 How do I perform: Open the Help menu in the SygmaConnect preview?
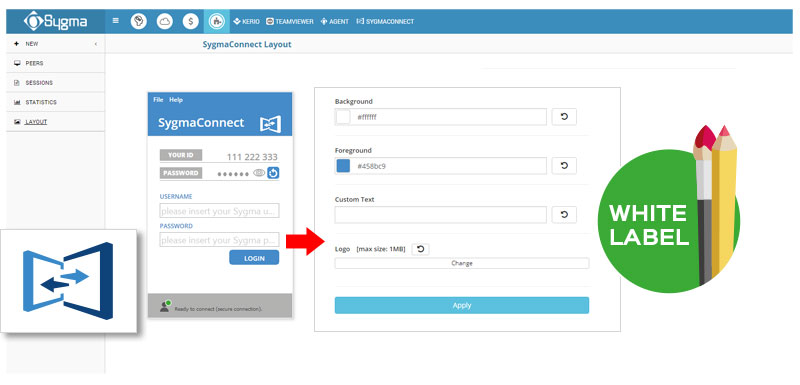pyautogui.click(x=176, y=100)
